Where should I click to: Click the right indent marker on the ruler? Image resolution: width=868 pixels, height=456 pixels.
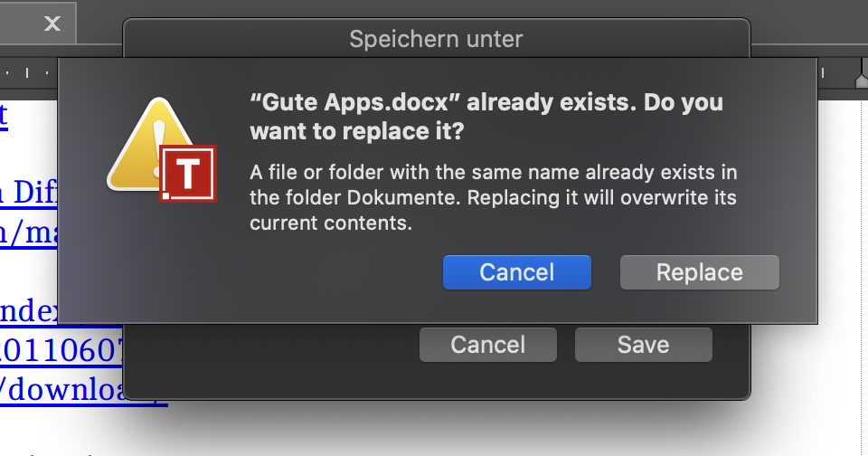pos(862,75)
